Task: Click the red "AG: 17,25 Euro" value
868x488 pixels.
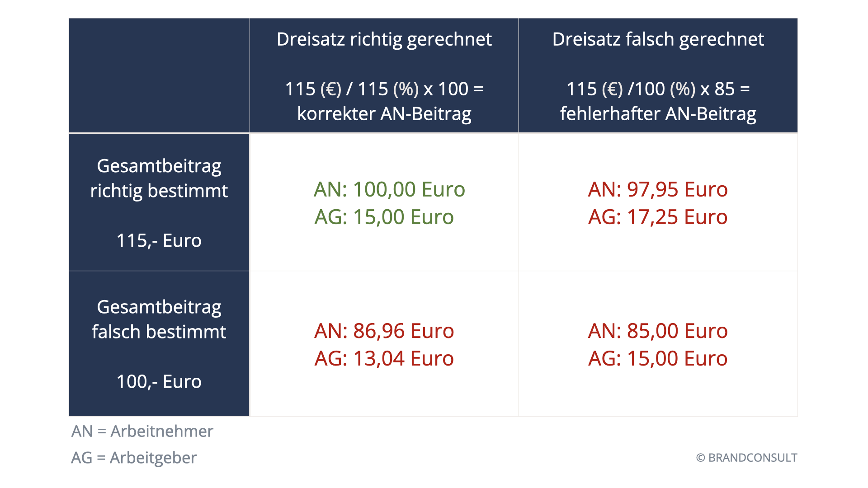Action: click(x=658, y=217)
